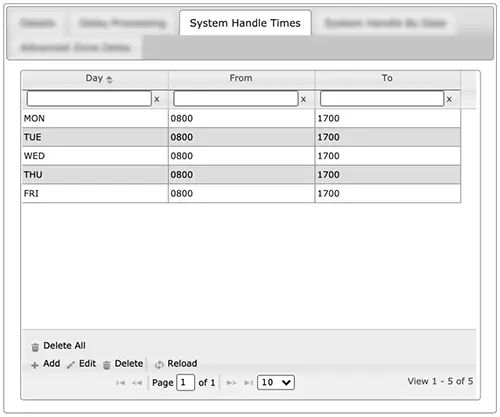The width and height of the screenshot is (500, 417).
Task: Focus the Page number input
Action: coord(185,383)
